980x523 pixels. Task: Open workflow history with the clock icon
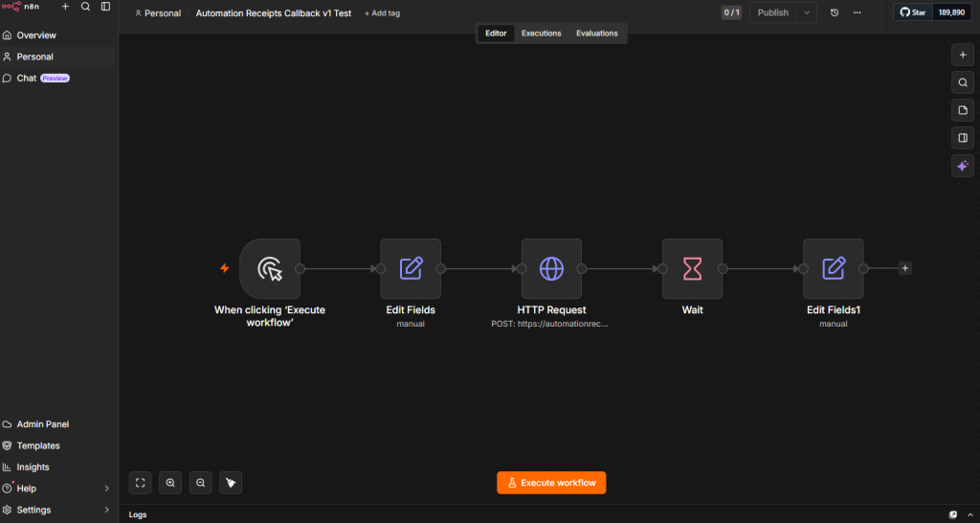(x=835, y=12)
